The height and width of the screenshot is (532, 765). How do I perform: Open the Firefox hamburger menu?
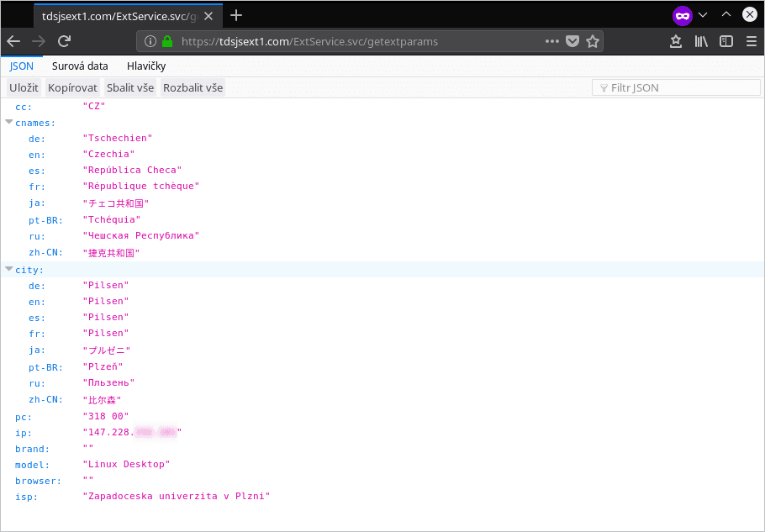pos(752,41)
